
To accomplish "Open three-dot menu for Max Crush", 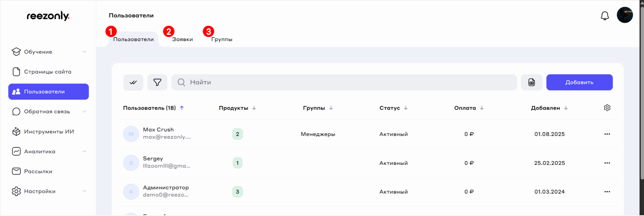I will (x=607, y=134).
